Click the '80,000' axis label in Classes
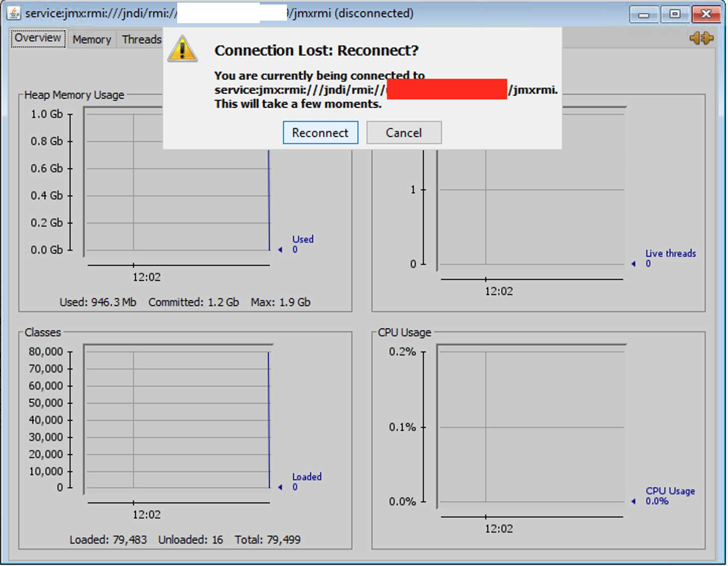 pyautogui.click(x=46, y=351)
